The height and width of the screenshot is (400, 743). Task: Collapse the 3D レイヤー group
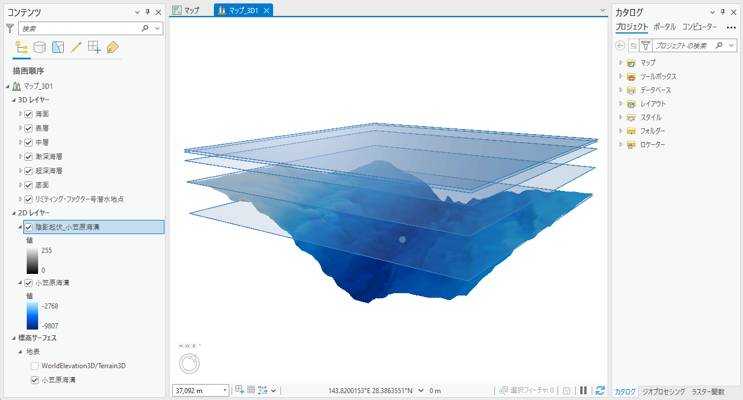tap(14, 100)
